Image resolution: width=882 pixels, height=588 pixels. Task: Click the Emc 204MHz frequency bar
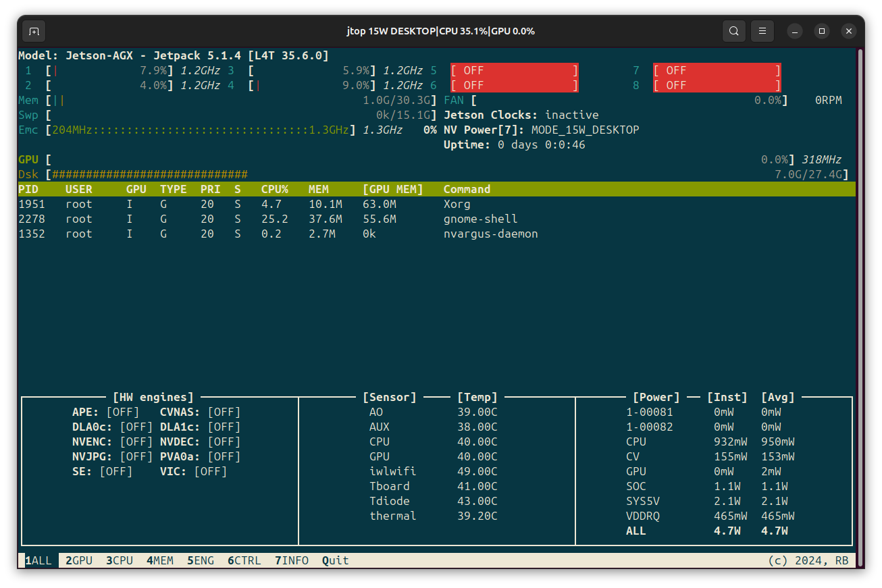tap(201, 130)
